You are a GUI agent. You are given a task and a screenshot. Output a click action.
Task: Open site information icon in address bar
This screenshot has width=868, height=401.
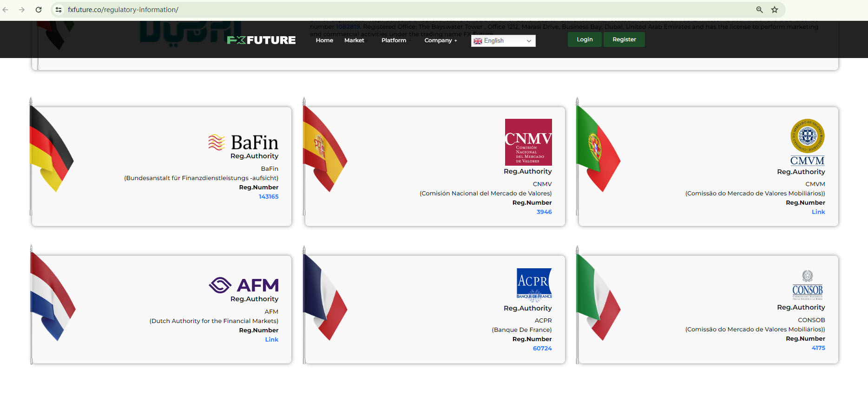(59, 10)
